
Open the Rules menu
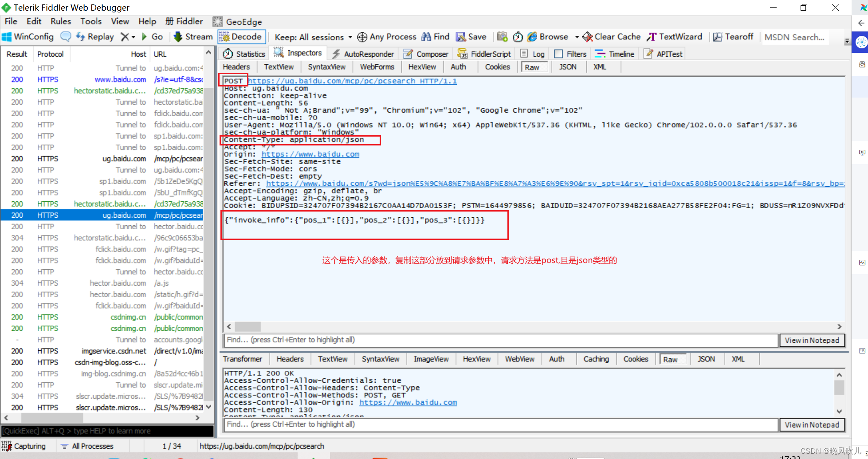click(60, 21)
